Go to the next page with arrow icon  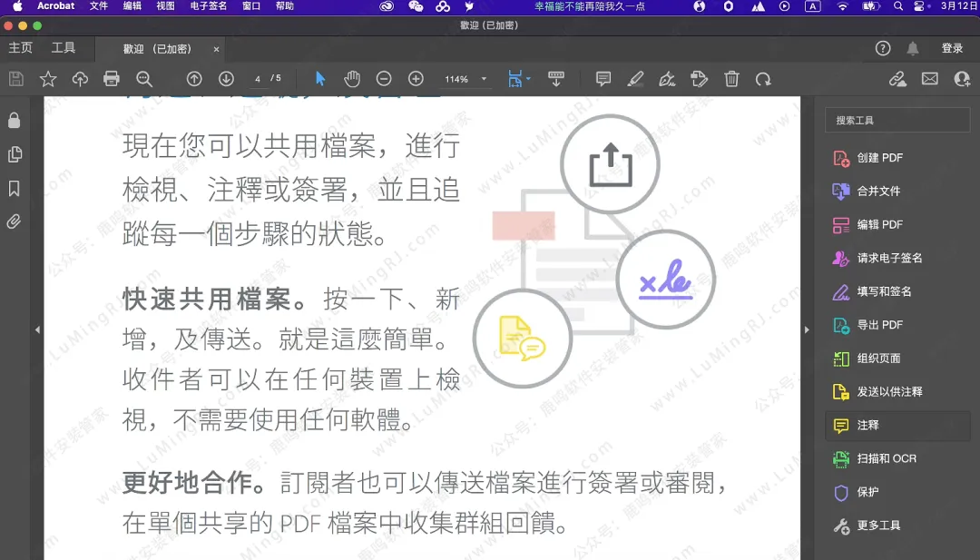227,79
